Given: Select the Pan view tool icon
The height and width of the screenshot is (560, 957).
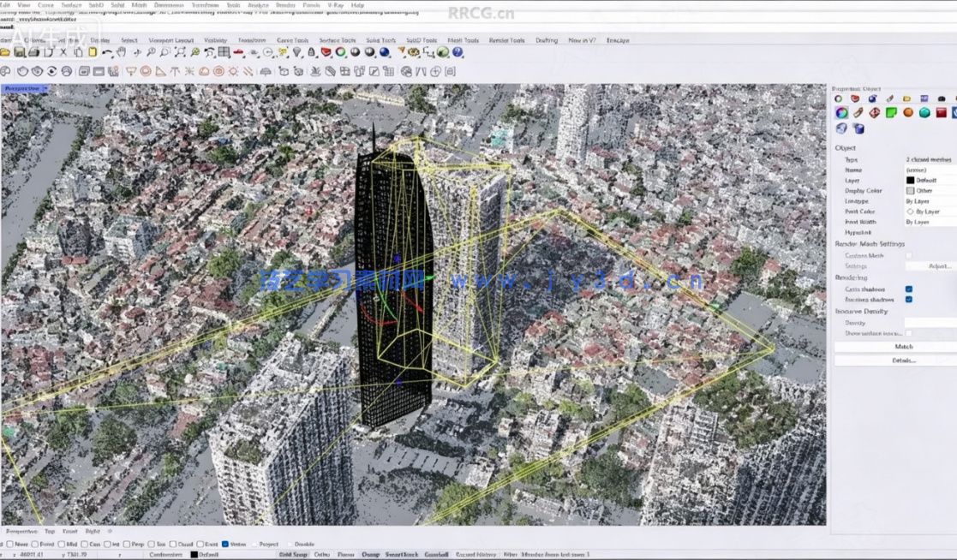Looking at the screenshot, I should (x=122, y=57).
